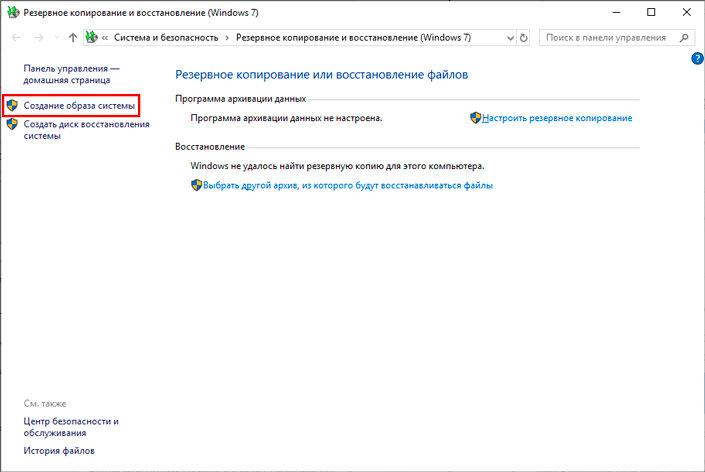This screenshot has height=472, width=705.
Task: Open Центр безопасности и обслуживания link
Action: coord(71,427)
